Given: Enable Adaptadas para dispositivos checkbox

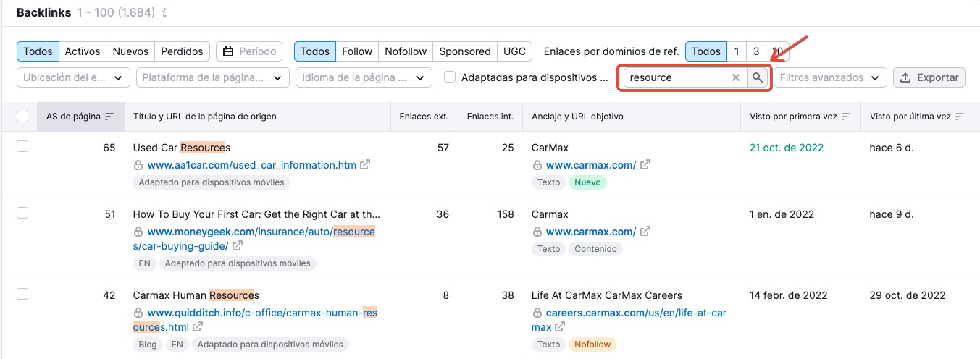Looking at the screenshot, I should point(450,77).
